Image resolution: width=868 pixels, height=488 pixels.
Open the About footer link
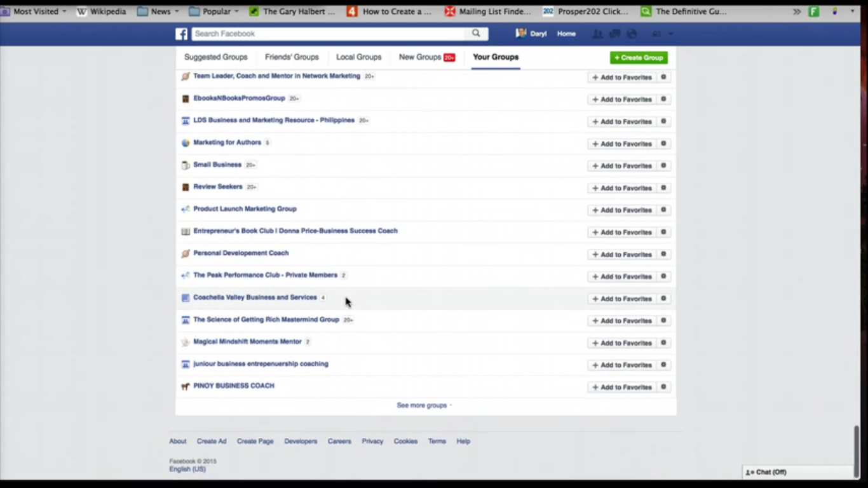click(x=178, y=441)
